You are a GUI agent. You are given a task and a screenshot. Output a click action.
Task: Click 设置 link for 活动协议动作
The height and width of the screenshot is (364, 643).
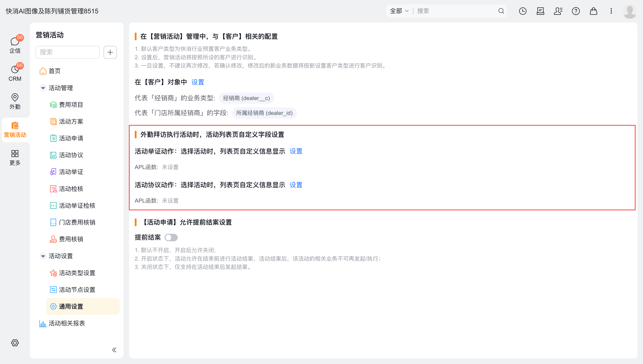[296, 185]
